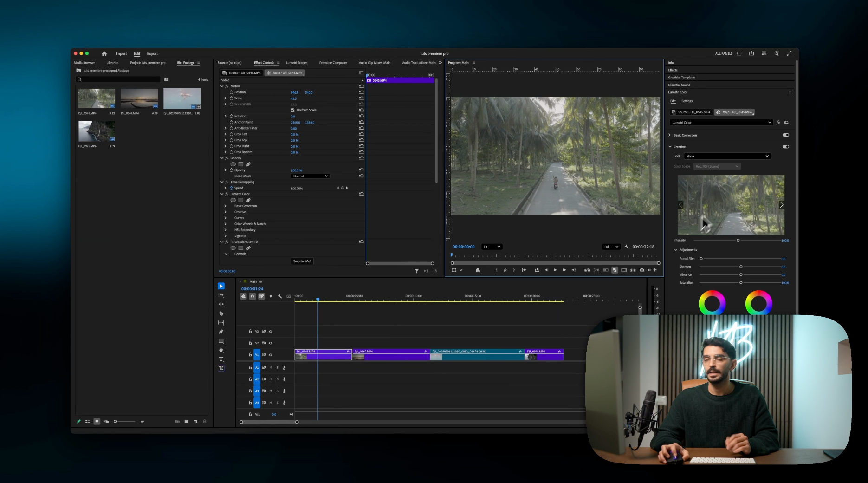Select the Rectangle tool
Image resolution: width=868 pixels, height=483 pixels.
coord(221,341)
